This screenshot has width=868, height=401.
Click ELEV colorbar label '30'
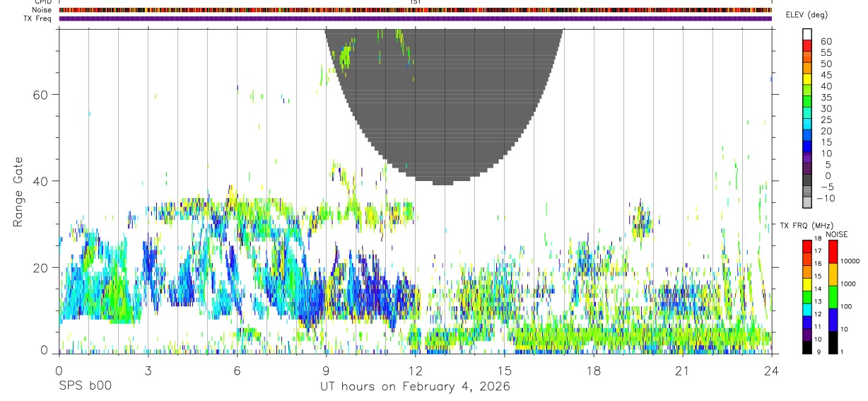826,108
